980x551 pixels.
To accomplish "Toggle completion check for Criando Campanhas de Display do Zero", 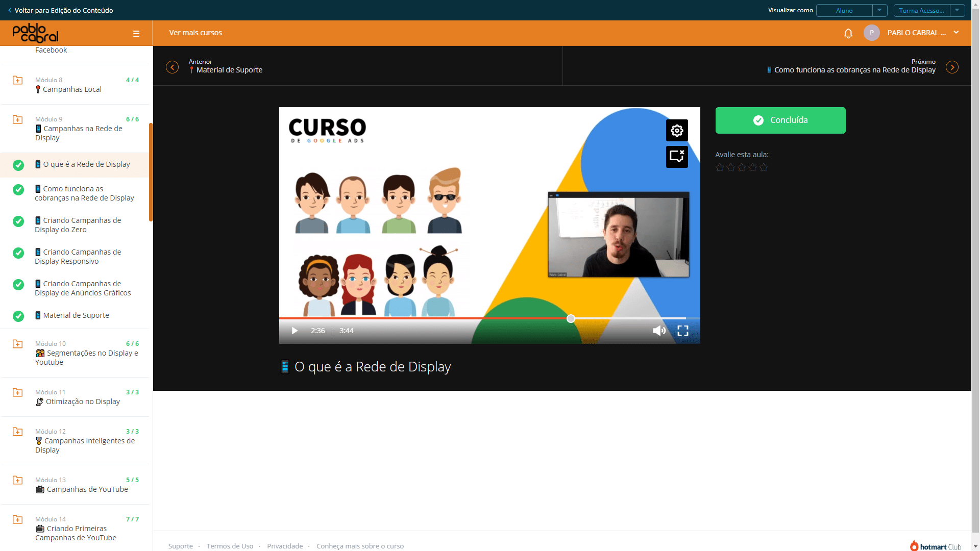I will tap(18, 221).
